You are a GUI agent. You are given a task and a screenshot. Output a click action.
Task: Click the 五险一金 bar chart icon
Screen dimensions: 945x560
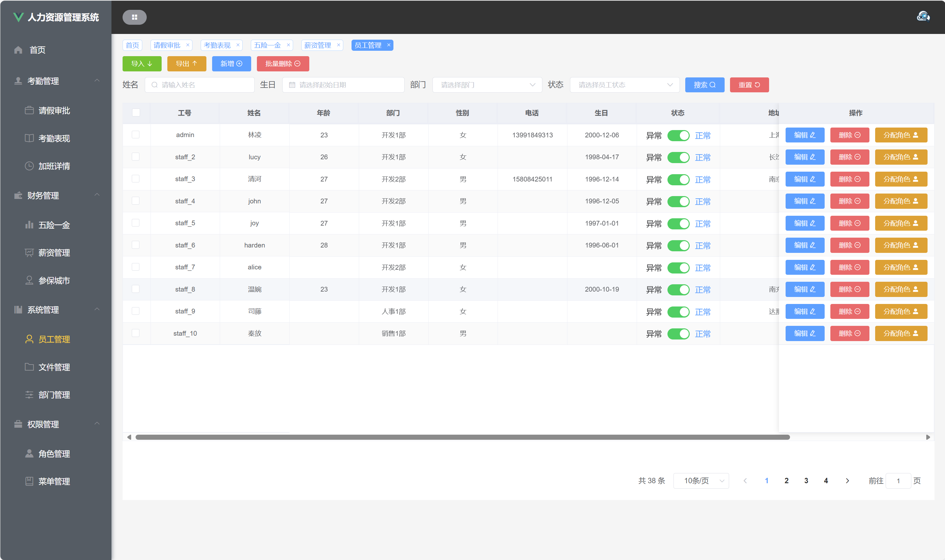29,225
